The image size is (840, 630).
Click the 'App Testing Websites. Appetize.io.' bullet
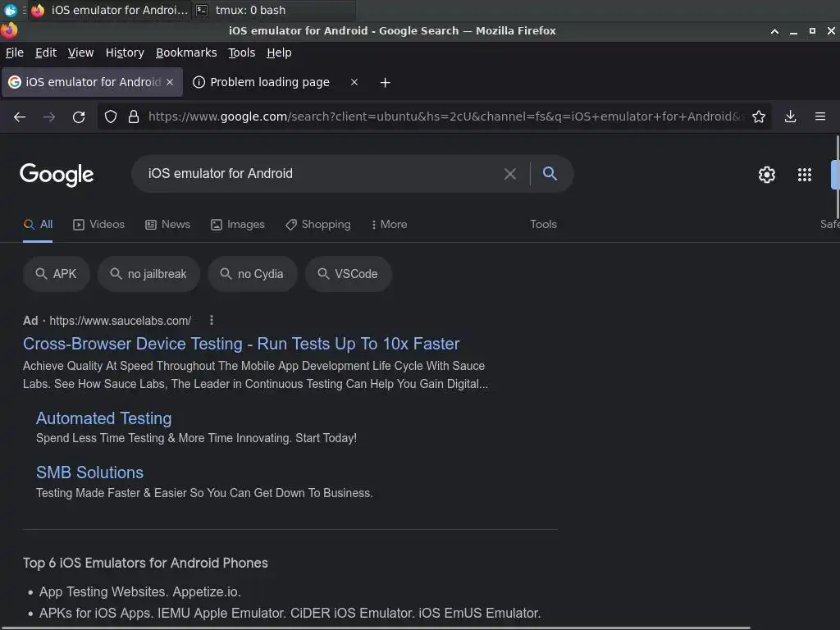coord(139,592)
